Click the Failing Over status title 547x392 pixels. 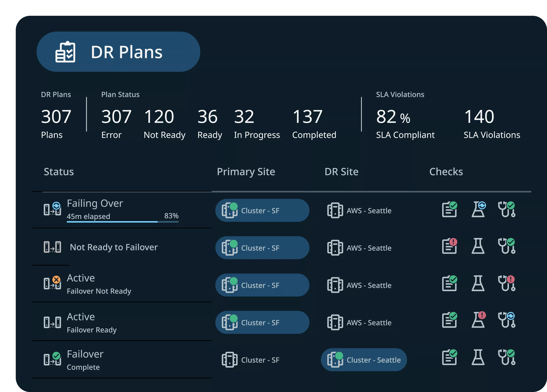pos(95,203)
